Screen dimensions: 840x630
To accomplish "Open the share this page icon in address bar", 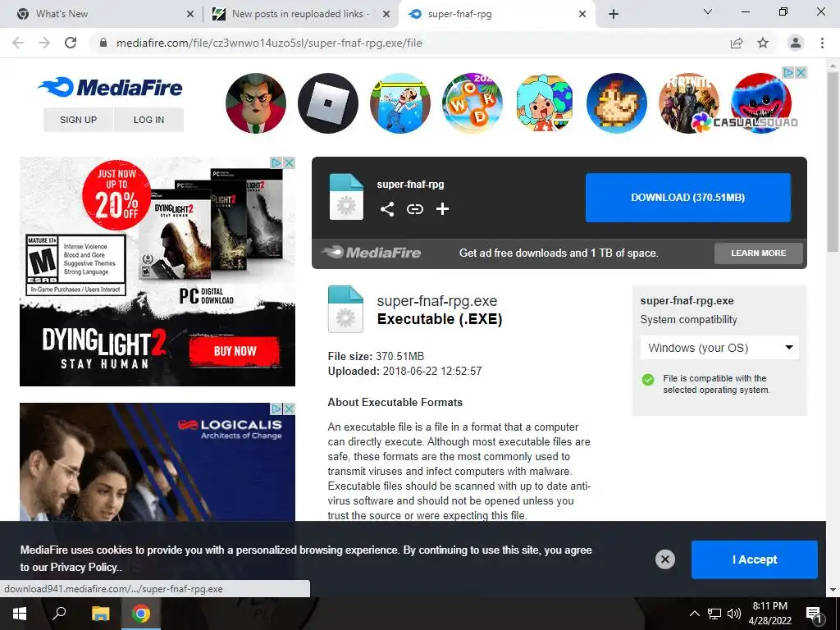I will pos(737,43).
